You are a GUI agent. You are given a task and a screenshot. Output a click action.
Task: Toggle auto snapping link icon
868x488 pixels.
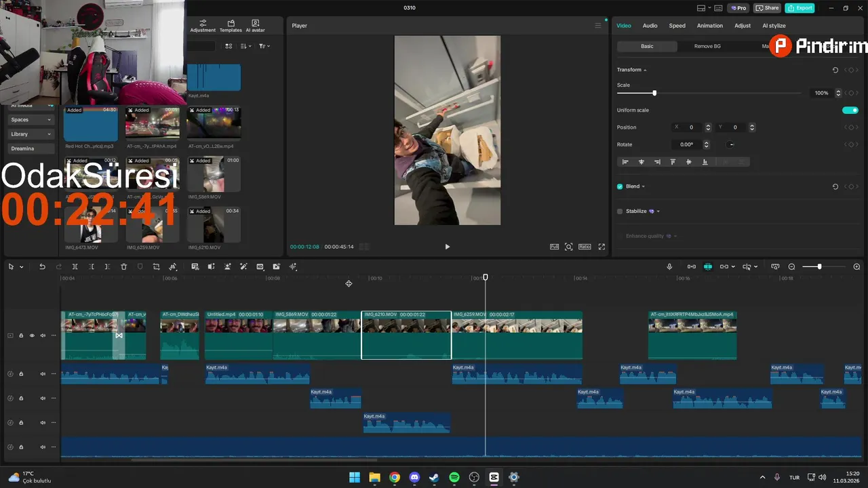(692, 267)
